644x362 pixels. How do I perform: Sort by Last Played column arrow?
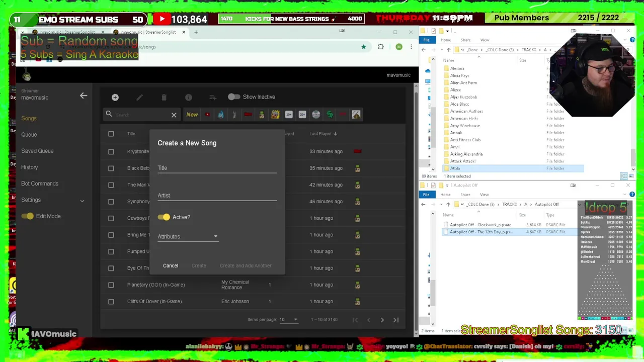tap(336, 134)
